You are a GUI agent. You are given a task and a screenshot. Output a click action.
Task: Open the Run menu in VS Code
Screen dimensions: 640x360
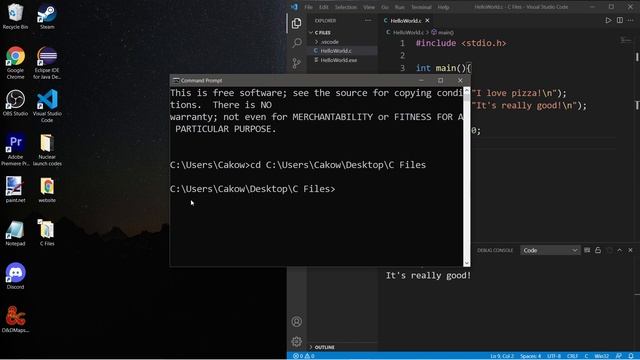(x=400, y=7)
